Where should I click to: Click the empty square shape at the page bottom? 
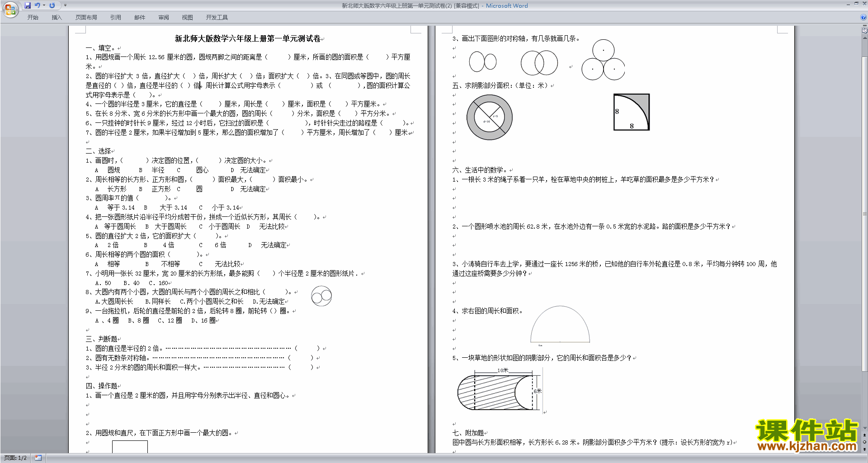pos(130,447)
